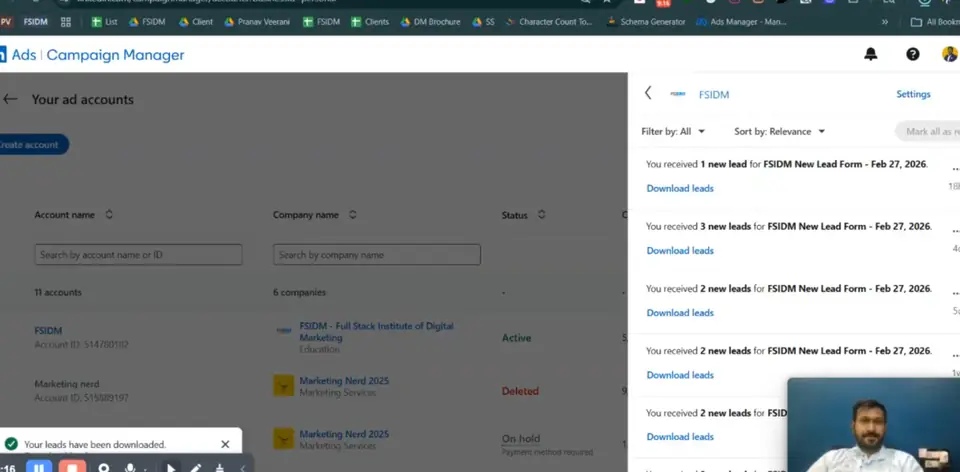Select the recorder highlighter tool
Screen dimensions: 960x472
tap(219, 468)
